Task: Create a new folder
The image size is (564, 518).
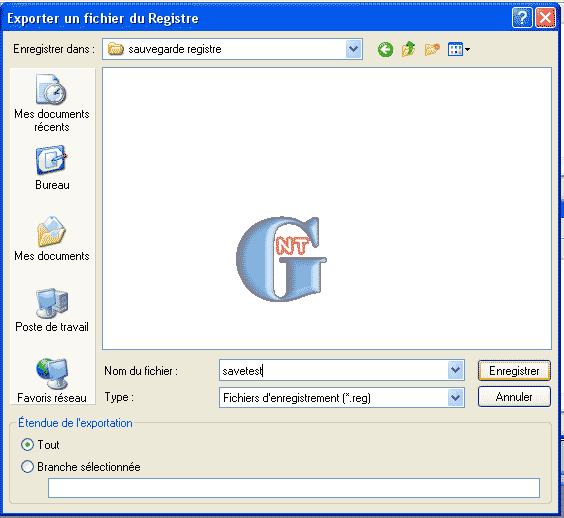Action: pyautogui.click(x=432, y=49)
